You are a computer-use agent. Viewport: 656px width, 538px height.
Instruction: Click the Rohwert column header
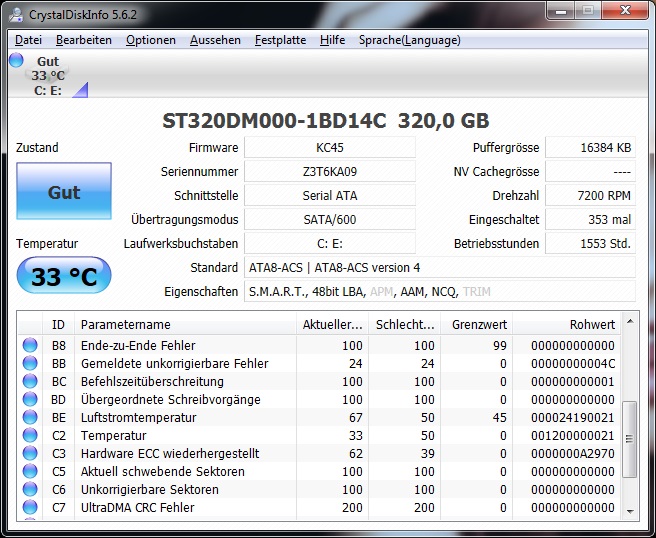(566, 324)
